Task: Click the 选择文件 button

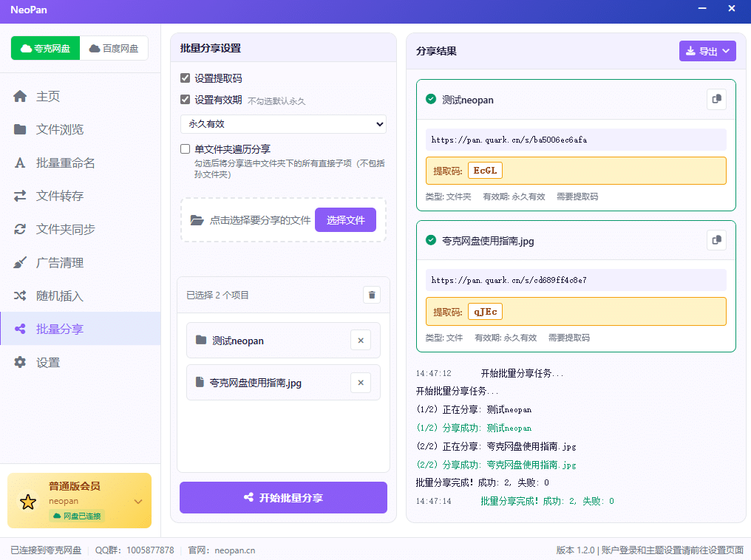Action: (345, 219)
